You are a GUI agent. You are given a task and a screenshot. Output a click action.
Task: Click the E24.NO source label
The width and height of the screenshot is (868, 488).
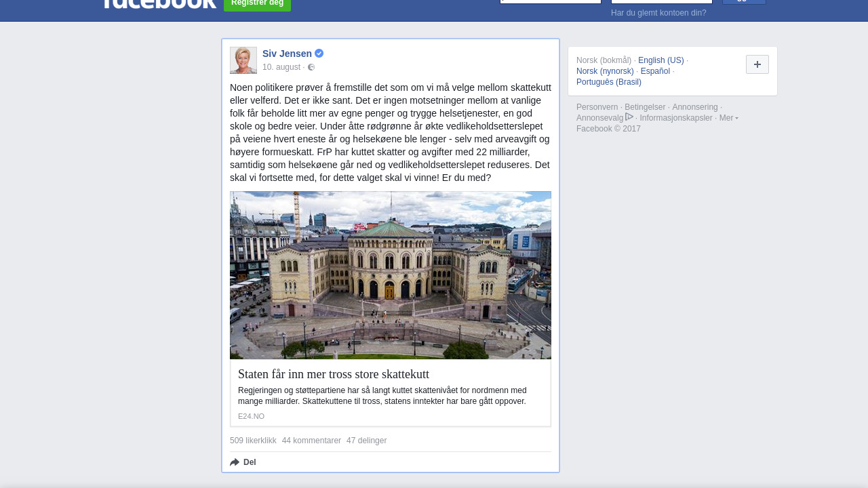tap(251, 416)
